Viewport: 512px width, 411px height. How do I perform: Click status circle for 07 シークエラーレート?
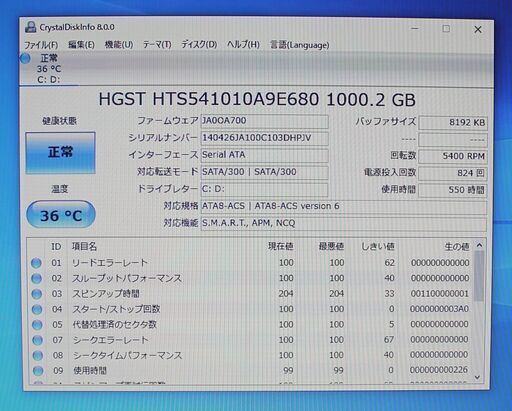[x=38, y=340]
